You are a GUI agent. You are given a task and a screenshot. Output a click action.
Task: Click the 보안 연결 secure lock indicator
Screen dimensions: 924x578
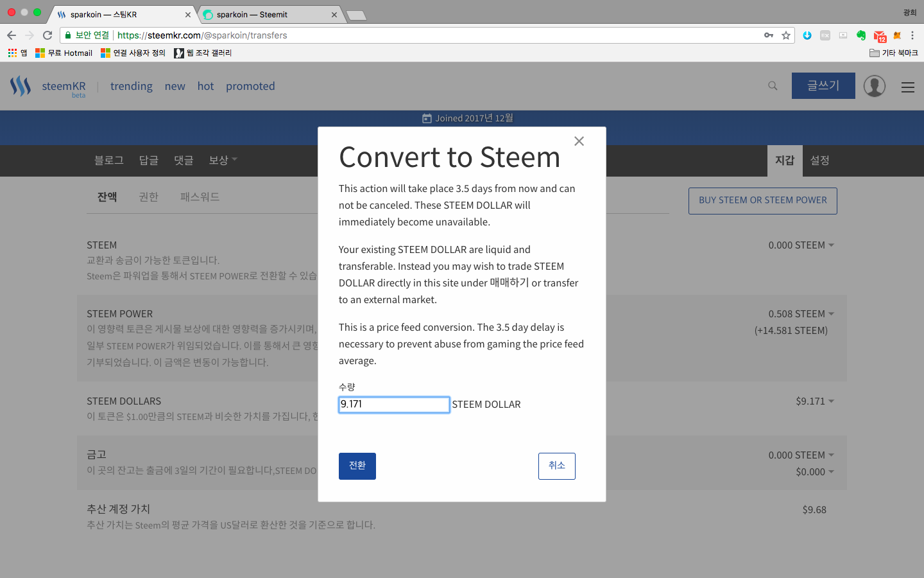point(87,35)
